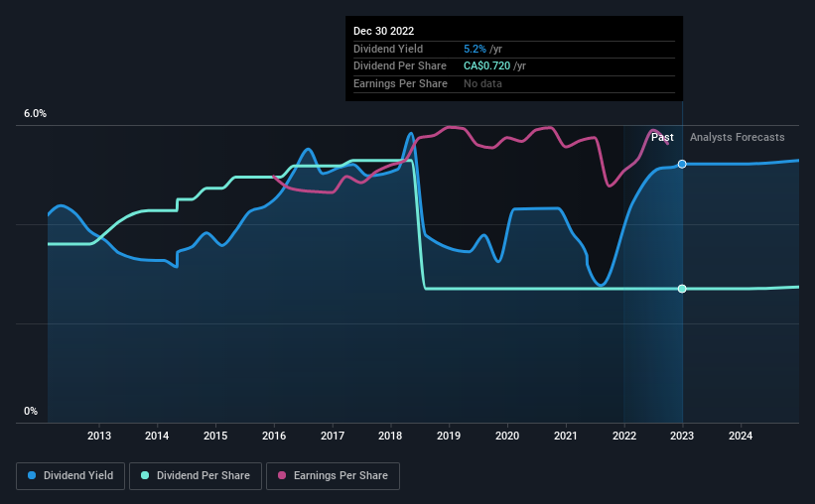Click the 'Dec 30 2022' tooltip date

(383, 31)
